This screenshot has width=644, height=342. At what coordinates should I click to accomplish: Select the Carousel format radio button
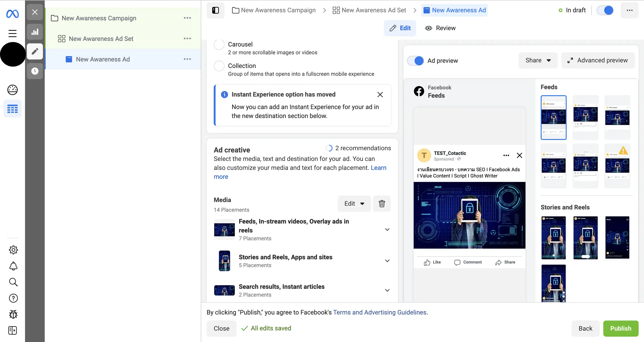click(x=219, y=44)
